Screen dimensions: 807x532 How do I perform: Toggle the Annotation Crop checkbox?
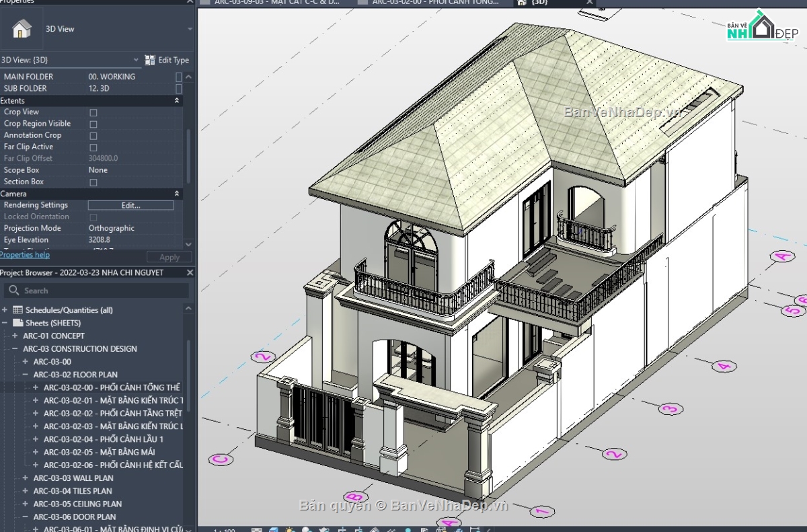93,135
